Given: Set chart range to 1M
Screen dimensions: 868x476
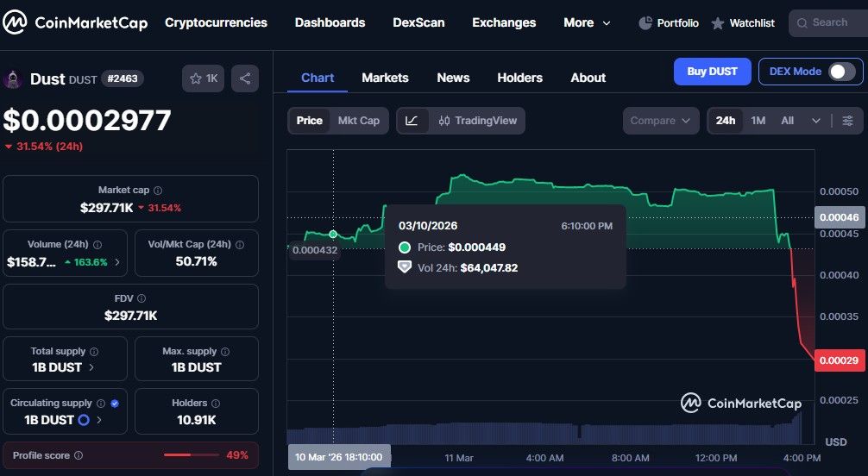Looking at the screenshot, I should (758, 121).
